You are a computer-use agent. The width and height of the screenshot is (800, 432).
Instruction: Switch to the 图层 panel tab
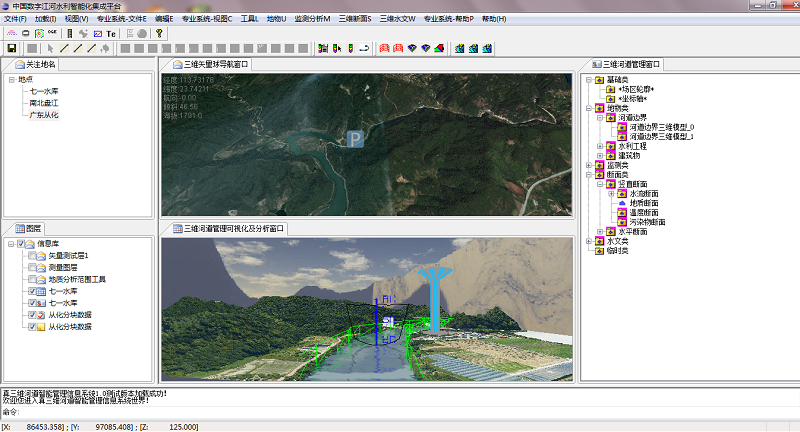pos(29,228)
